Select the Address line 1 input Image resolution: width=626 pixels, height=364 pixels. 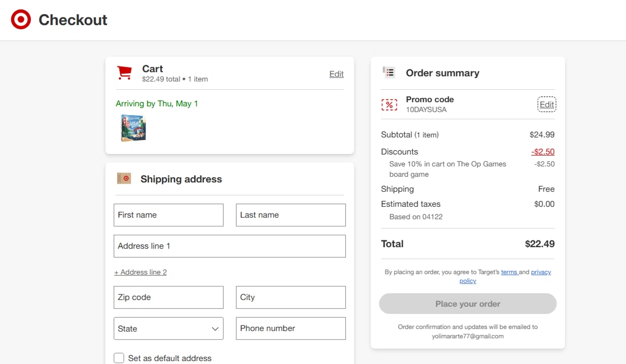click(x=230, y=246)
